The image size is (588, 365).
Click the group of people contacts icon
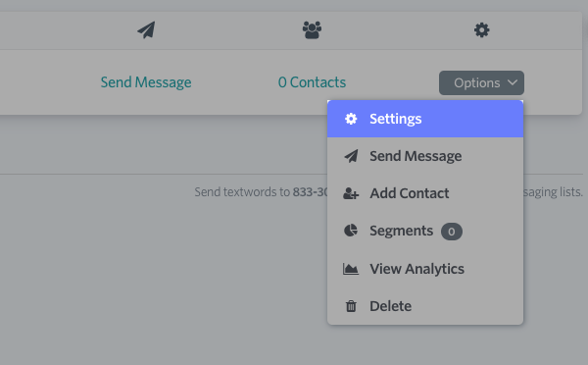(312, 30)
